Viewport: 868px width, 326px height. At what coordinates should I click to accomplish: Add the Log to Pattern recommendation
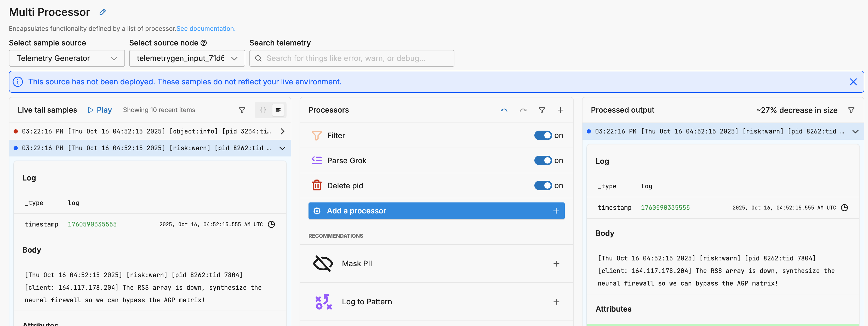(x=556, y=302)
